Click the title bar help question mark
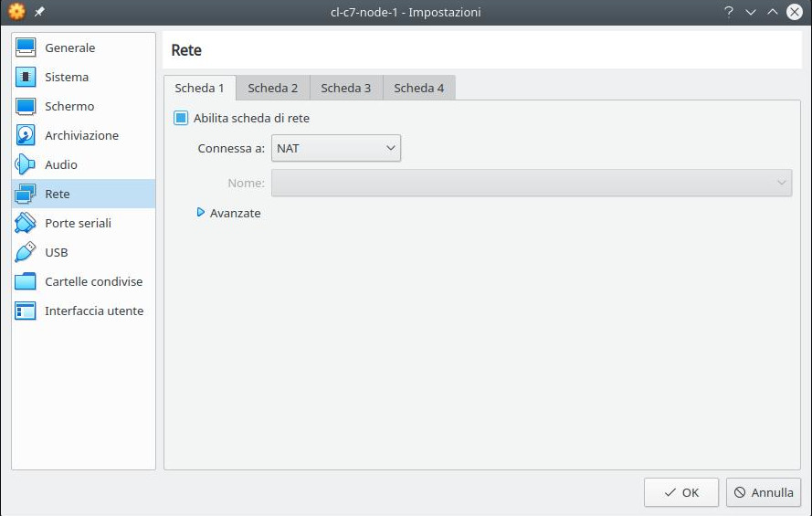Screen dimensions: 812x516 729,12
